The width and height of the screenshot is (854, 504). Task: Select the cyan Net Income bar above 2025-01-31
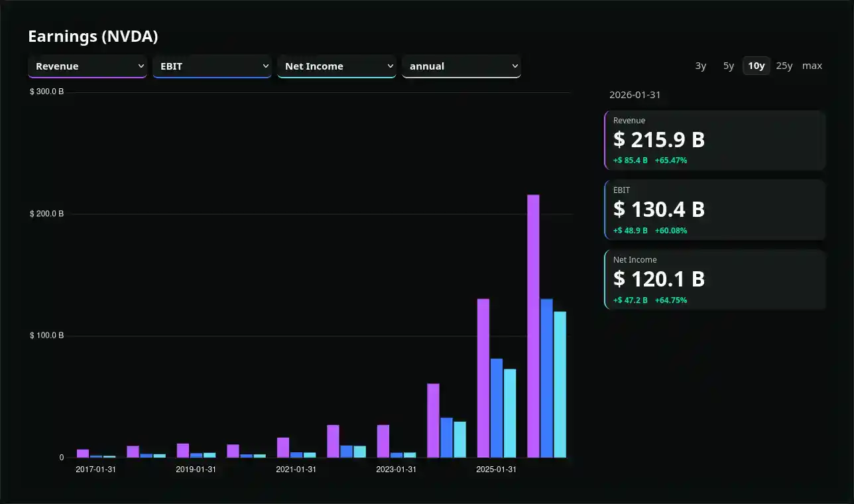coord(510,413)
